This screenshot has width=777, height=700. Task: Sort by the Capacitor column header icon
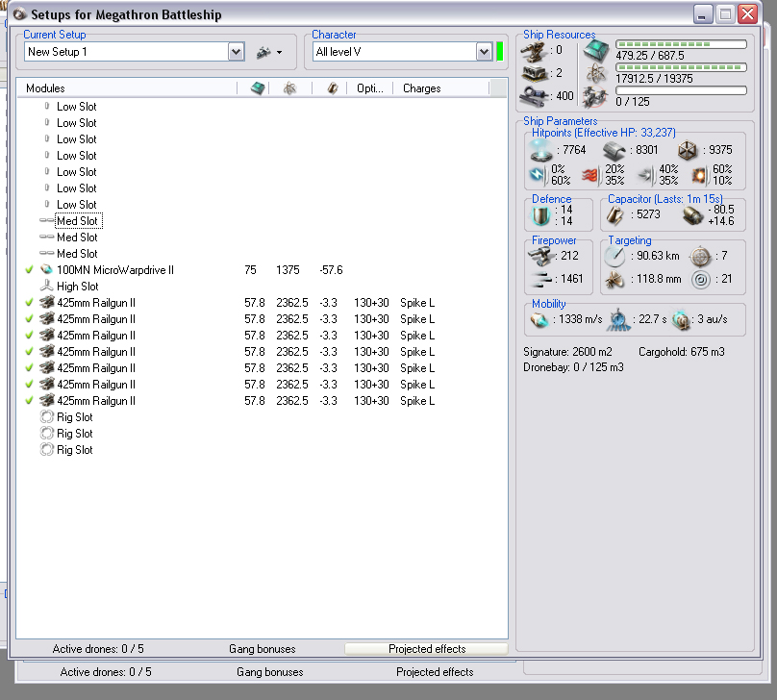click(333, 88)
